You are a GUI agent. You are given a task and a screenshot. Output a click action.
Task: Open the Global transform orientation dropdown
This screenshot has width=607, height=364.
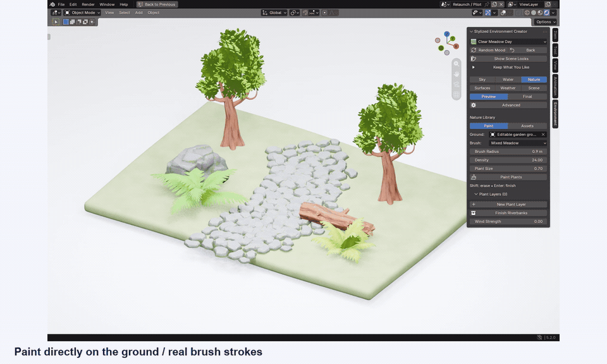pyautogui.click(x=274, y=13)
